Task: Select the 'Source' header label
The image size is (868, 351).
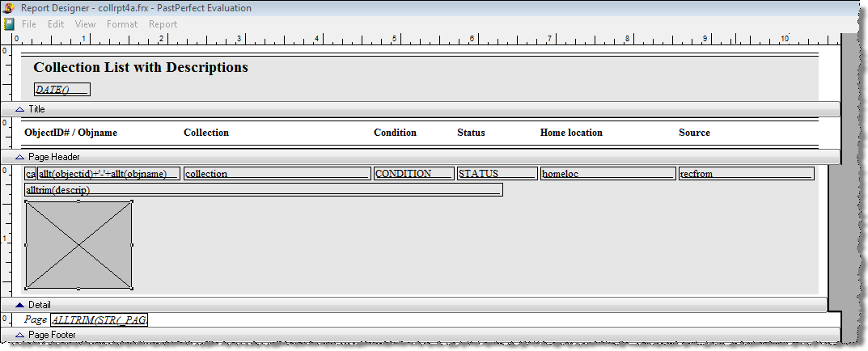Action: [694, 133]
